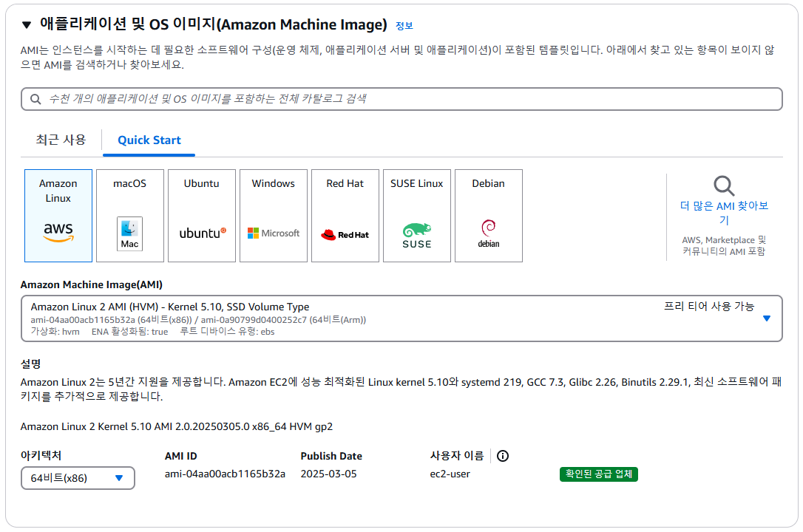Choose the SUSE Linux AMI tile
Screen dimensions: 803x532
pyautogui.click(x=417, y=216)
